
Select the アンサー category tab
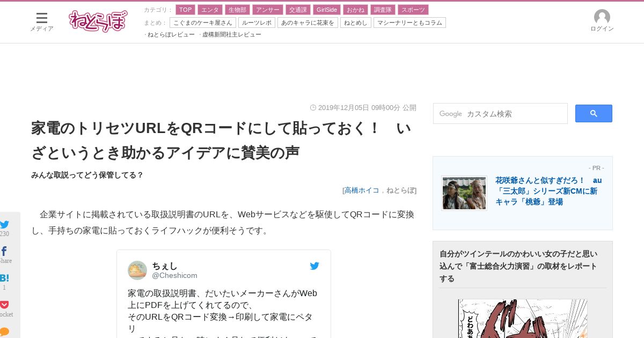pos(268,10)
